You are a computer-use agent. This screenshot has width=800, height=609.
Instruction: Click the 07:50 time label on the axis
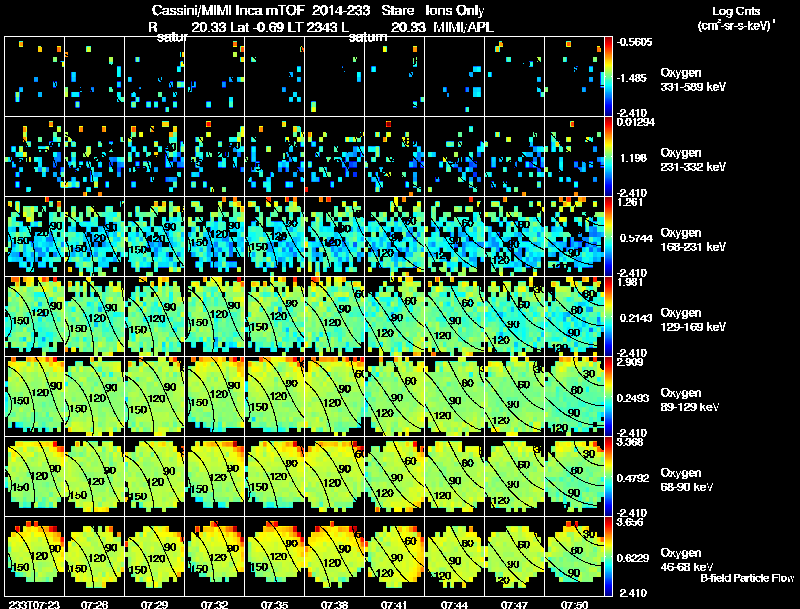(x=574, y=604)
